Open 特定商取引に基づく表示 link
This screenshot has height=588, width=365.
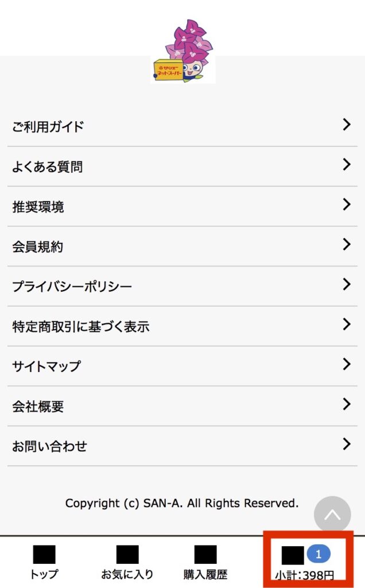pyautogui.click(x=81, y=327)
